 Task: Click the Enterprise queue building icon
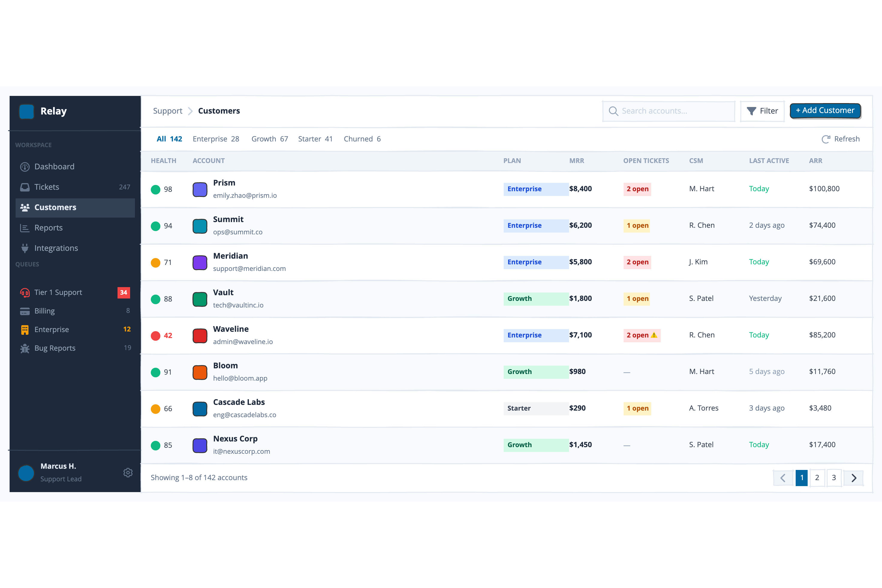click(x=25, y=330)
